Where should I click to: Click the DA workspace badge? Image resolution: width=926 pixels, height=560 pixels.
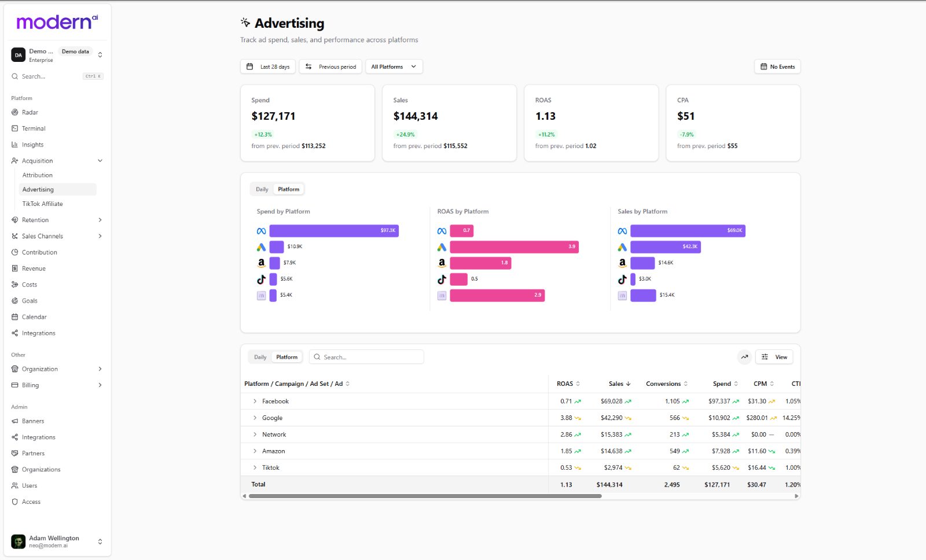coord(19,55)
